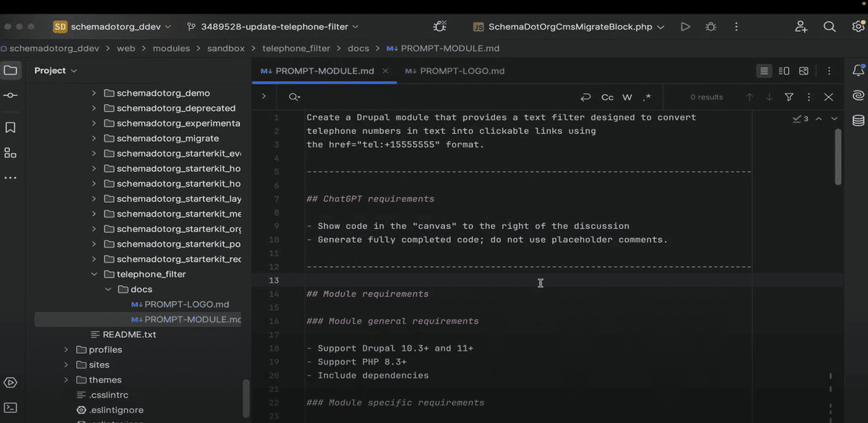
Task: Toggle Match Case (Cc) in find bar
Action: [x=608, y=97]
